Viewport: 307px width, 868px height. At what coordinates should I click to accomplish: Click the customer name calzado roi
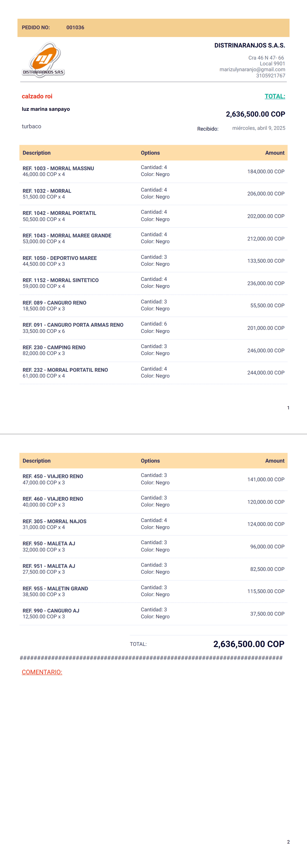pos(37,96)
